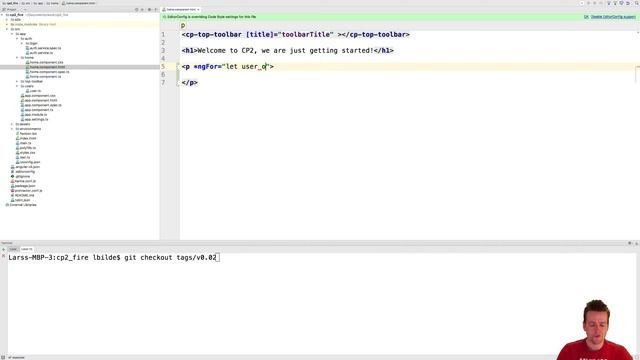Image resolution: width=640 pixels, height=360 pixels.
Task: Collapse the src folder
Action: [x=7, y=29]
